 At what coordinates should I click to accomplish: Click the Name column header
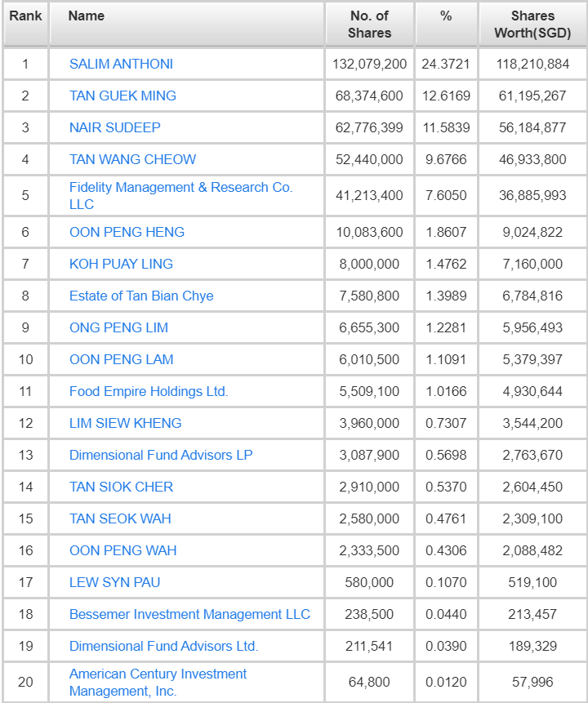point(86,16)
